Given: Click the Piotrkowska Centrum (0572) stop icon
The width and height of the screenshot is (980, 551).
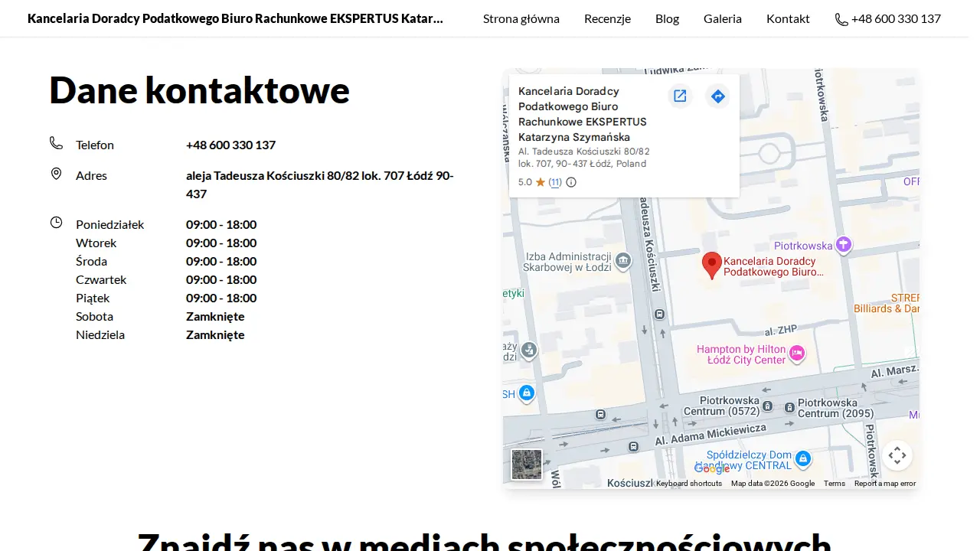Looking at the screenshot, I should [768, 406].
